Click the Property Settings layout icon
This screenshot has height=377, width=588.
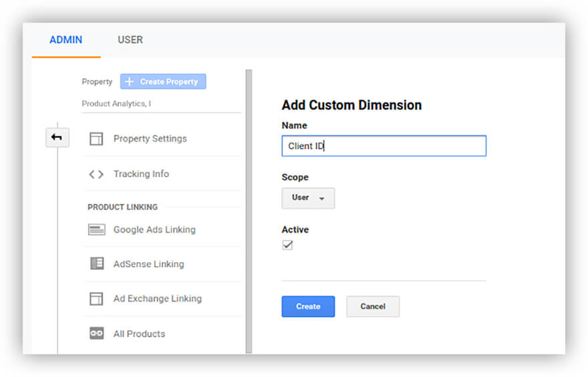point(96,139)
